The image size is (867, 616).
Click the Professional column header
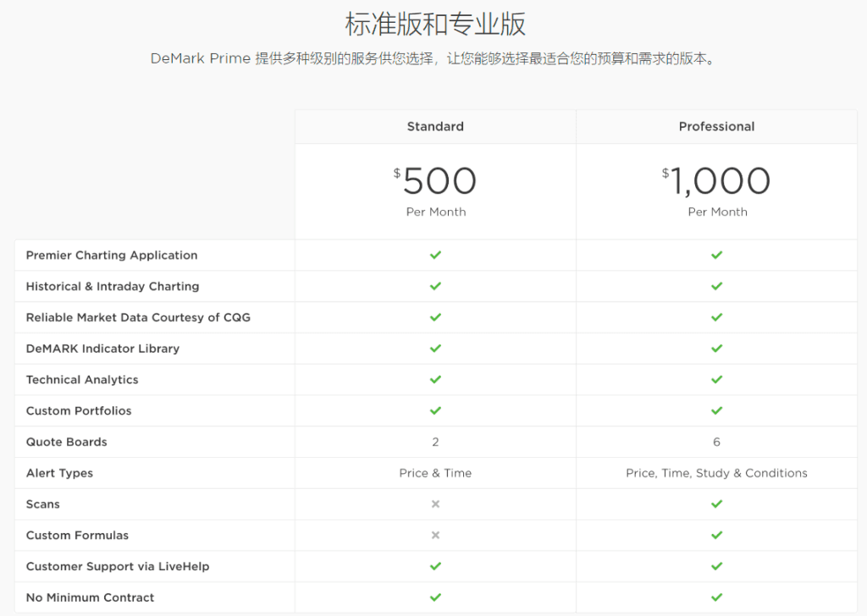point(716,127)
